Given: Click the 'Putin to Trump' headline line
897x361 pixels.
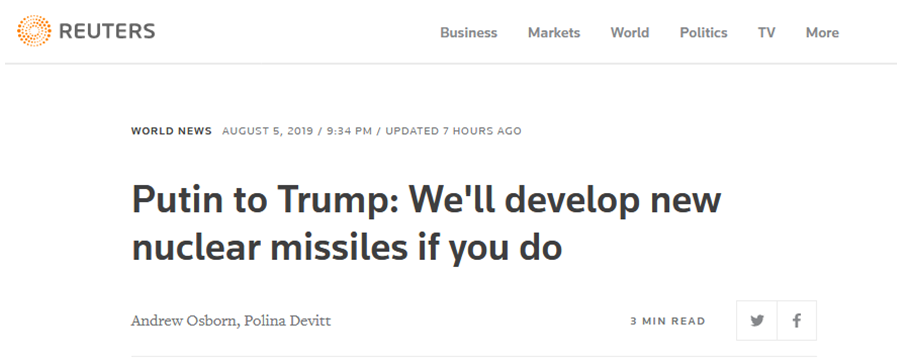Looking at the screenshot, I should point(426,200).
